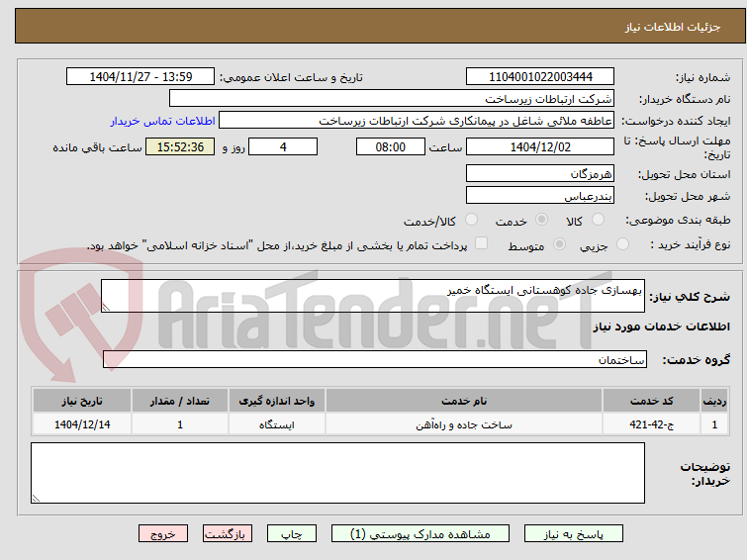Click the remaining days field 4

283,146
